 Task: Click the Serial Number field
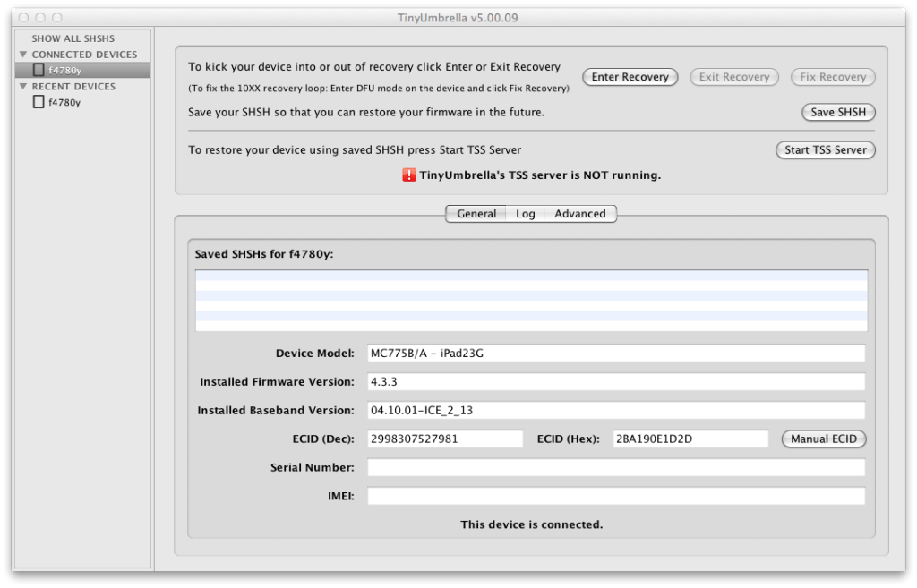tap(616, 467)
